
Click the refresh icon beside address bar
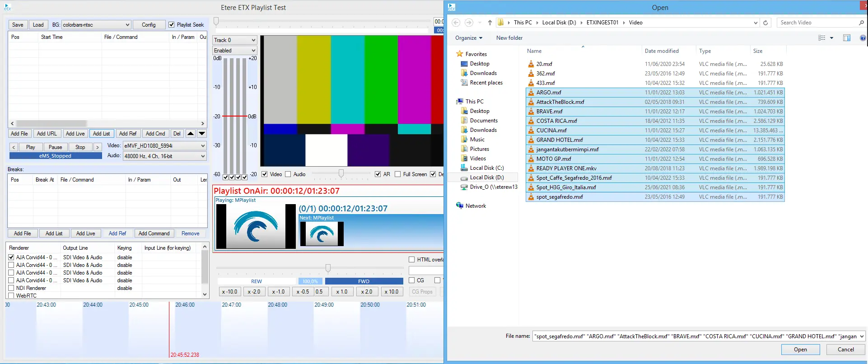click(765, 23)
